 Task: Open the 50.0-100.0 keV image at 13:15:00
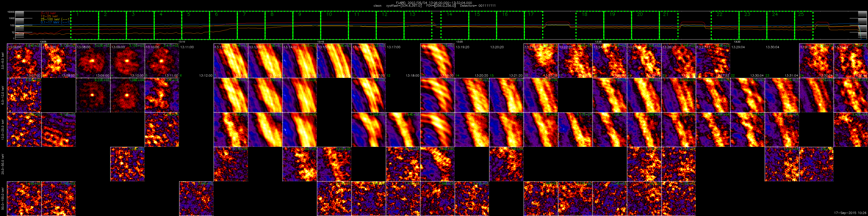[x=334, y=199]
